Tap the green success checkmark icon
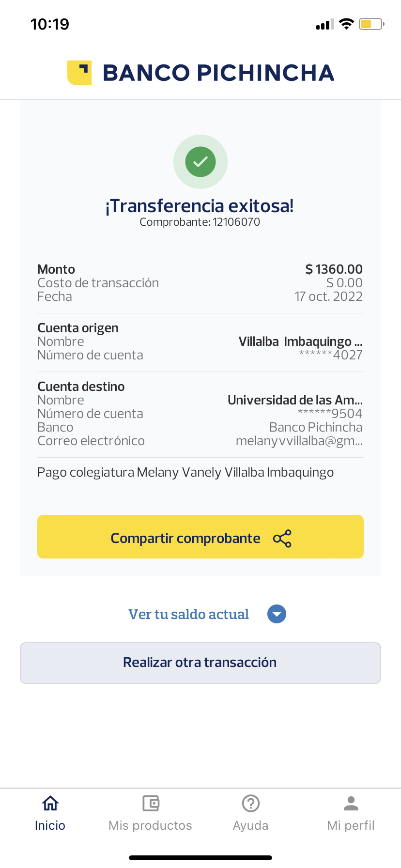Image resolution: width=401 pixels, height=868 pixels. pos(200,162)
